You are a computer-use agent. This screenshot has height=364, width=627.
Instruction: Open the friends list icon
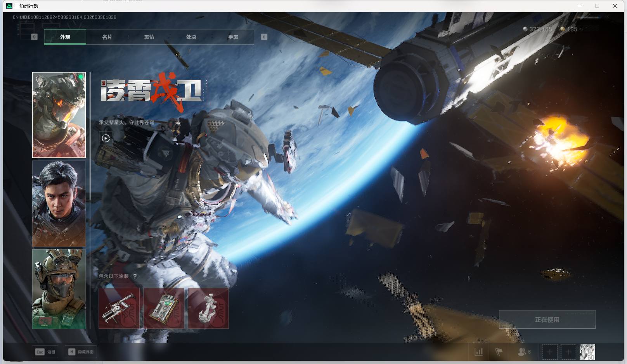(x=522, y=352)
